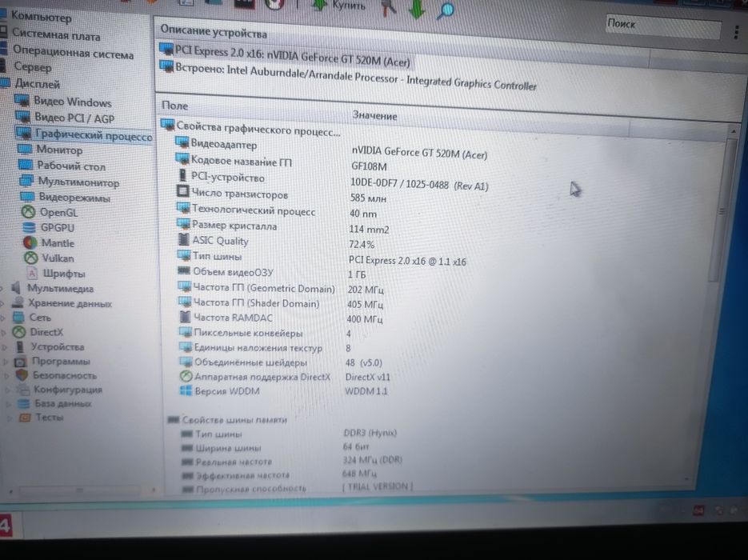
Task: Click the Тесты benchmark icon
Action: coord(24,418)
